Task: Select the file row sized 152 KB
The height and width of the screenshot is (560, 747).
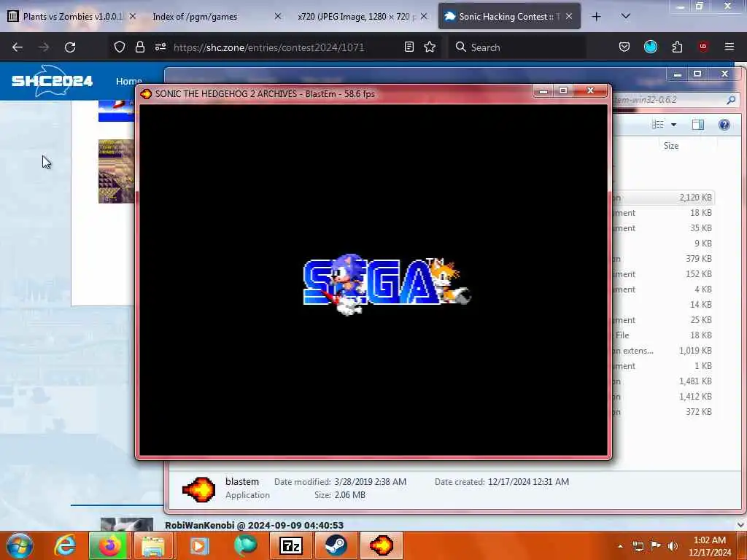Action: click(663, 274)
